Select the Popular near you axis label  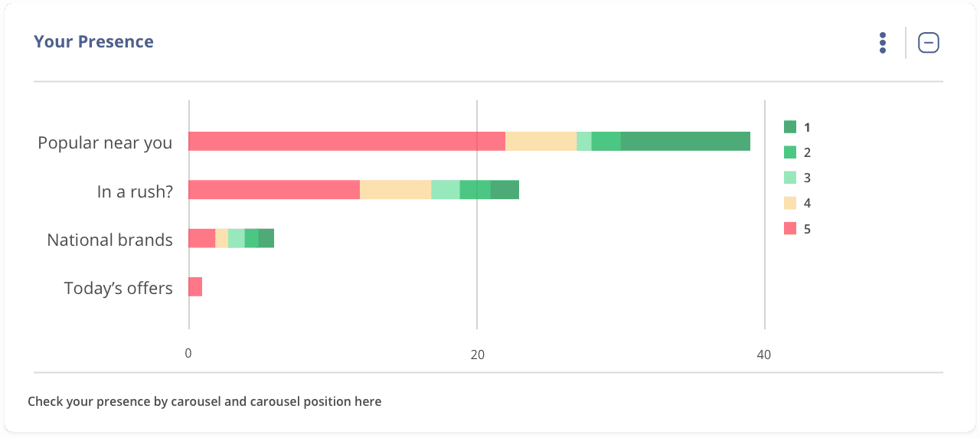click(105, 142)
